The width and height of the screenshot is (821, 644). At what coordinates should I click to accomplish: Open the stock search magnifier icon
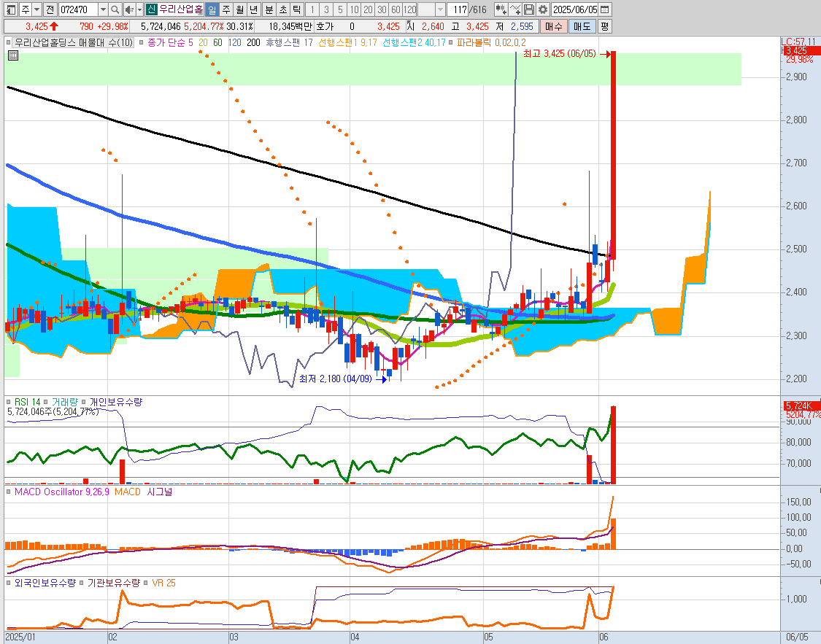115,9
